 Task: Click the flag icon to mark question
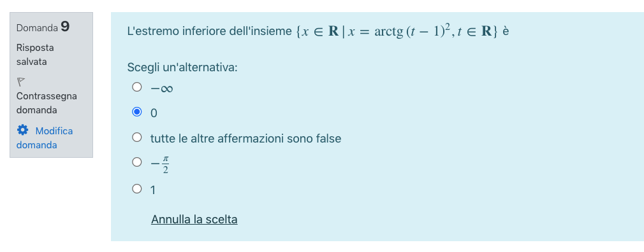click(x=21, y=82)
